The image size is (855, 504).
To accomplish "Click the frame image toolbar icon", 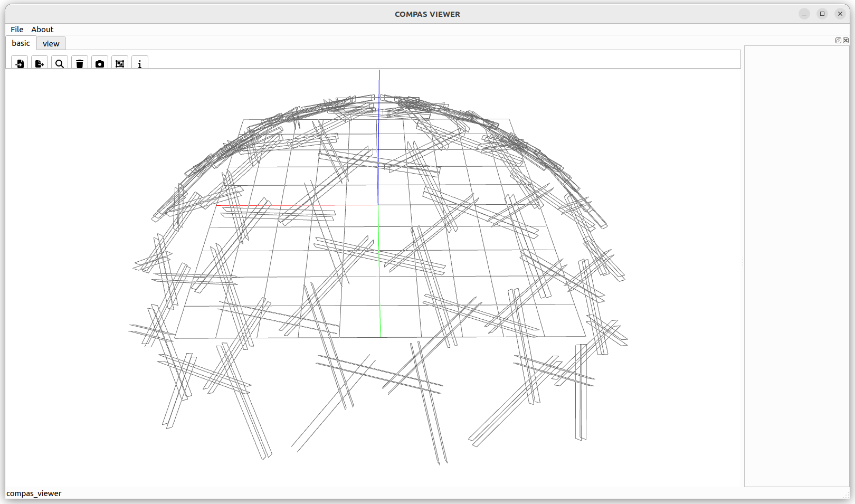I will (x=120, y=63).
